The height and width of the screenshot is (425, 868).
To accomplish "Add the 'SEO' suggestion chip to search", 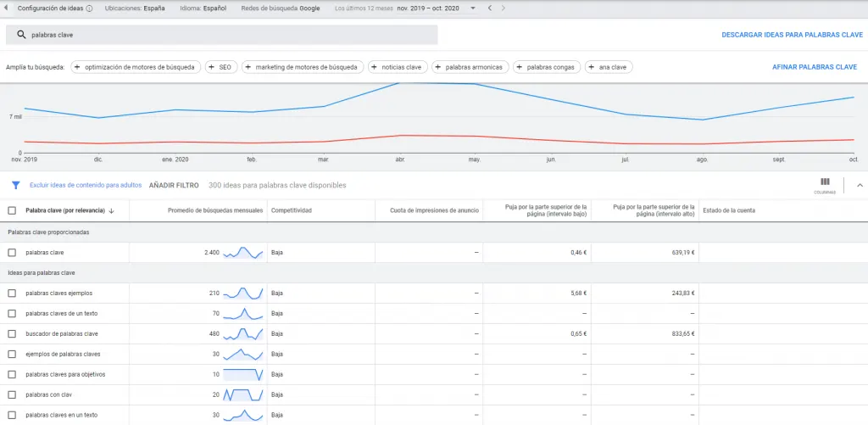I will pyautogui.click(x=221, y=67).
